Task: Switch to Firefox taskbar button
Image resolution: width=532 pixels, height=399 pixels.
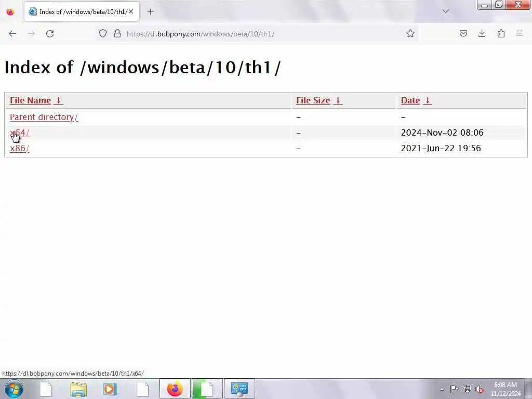Action: click(175, 389)
